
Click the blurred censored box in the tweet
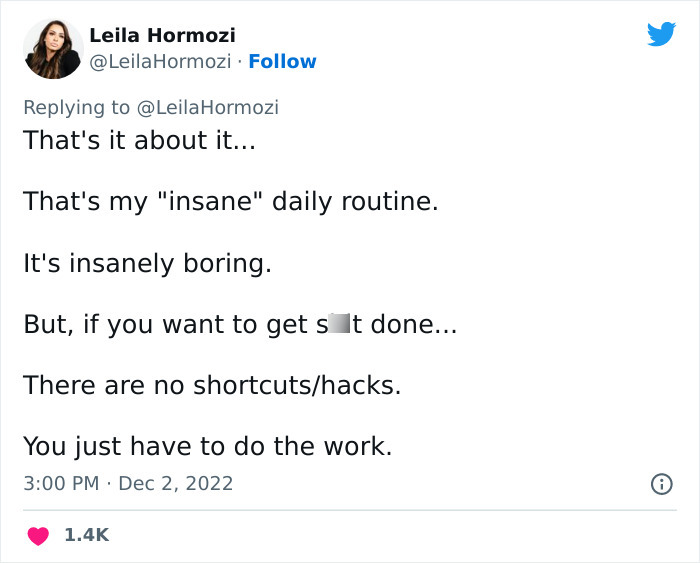(338, 324)
